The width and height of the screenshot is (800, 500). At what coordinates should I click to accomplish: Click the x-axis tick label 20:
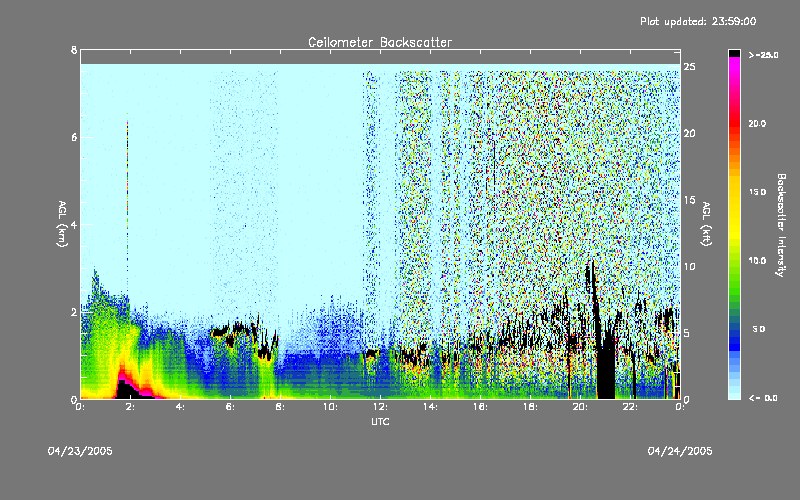pos(580,407)
